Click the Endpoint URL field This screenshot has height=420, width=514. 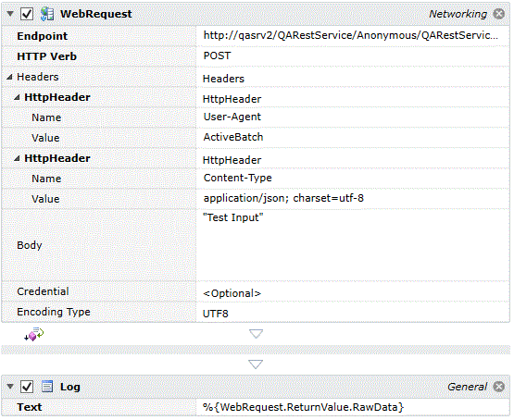(353, 35)
